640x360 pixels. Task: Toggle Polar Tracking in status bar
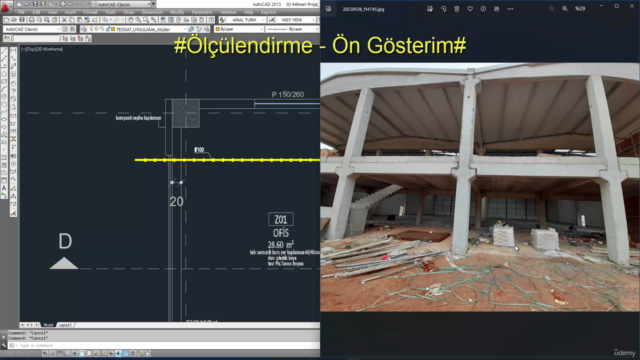pos(74,353)
